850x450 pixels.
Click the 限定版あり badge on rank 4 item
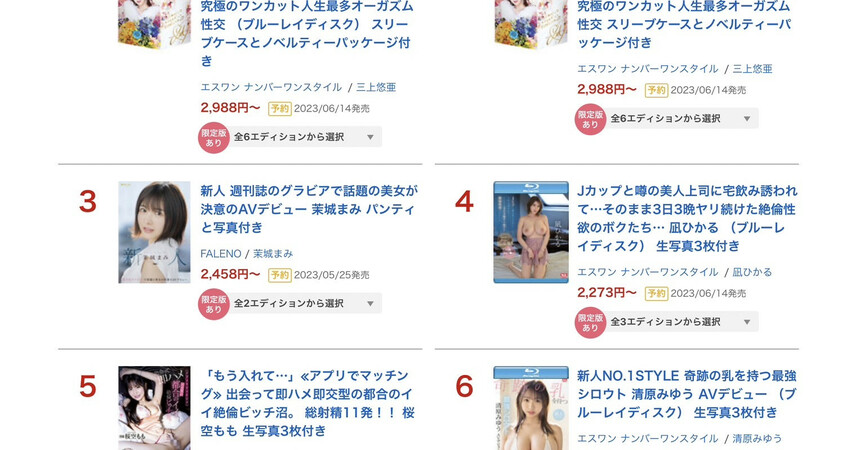point(590,322)
